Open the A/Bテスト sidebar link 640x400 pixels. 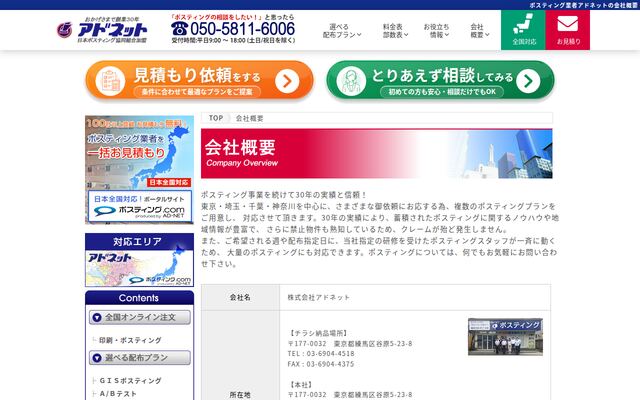(118, 393)
